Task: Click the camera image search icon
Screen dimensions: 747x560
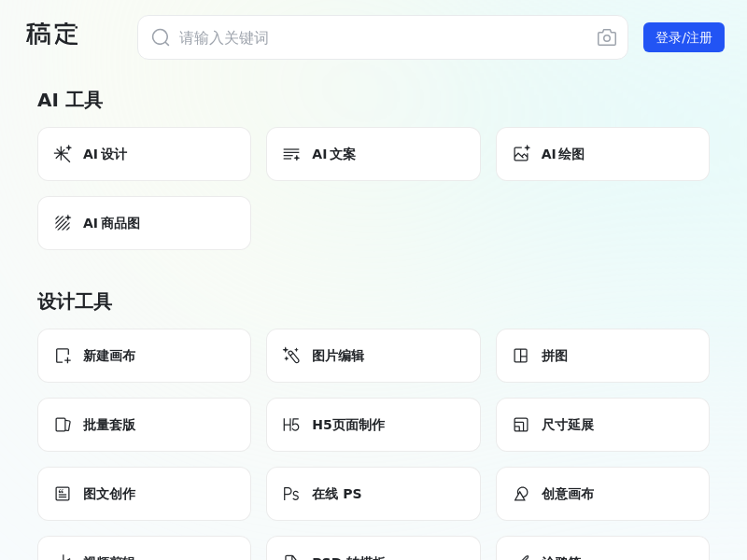Action: coord(607,37)
